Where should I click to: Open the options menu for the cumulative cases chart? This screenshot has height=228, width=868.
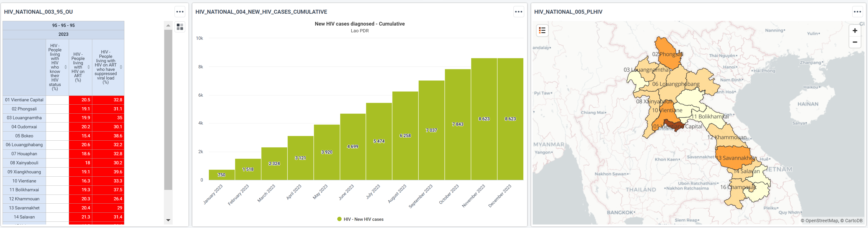click(518, 12)
